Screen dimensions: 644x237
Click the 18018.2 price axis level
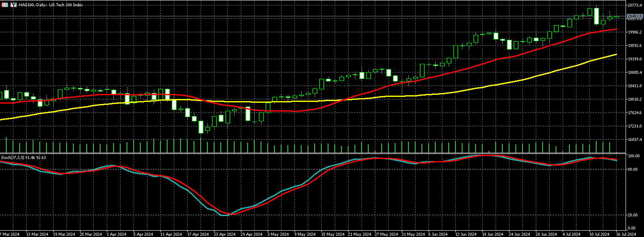coord(634,99)
